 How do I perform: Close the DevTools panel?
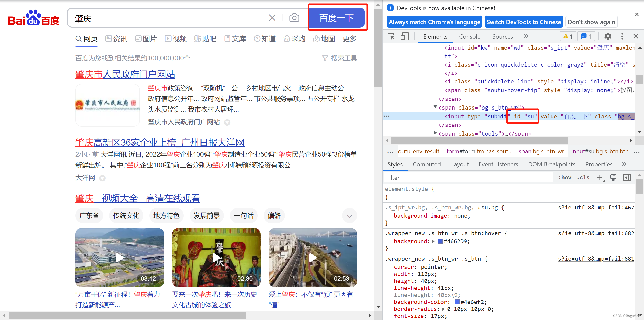636,36
